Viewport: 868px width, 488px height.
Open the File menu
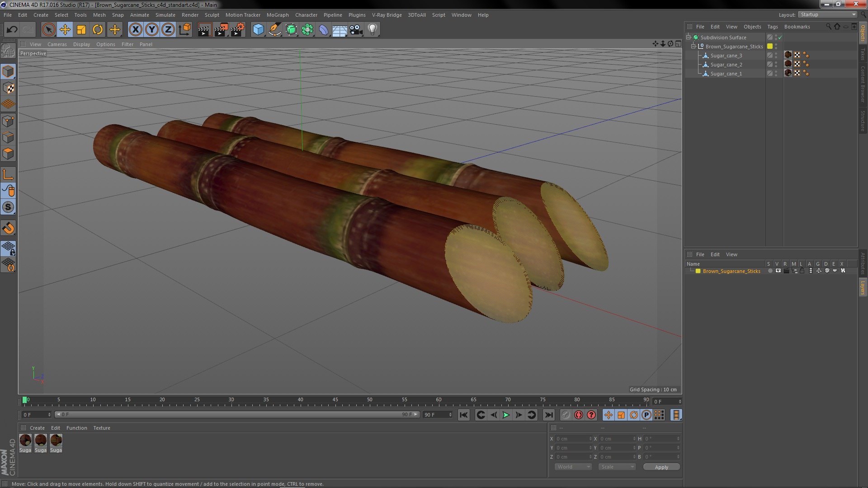pyautogui.click(x=8, y=15)
